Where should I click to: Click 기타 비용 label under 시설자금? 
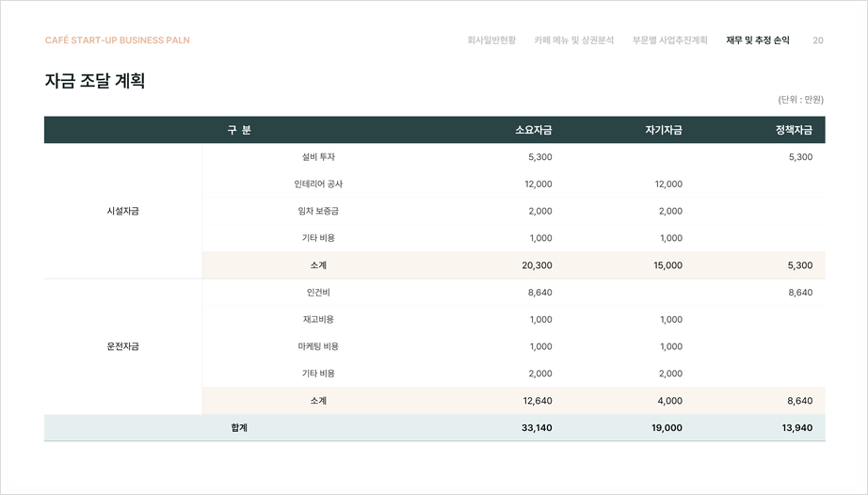pos(318,238)
